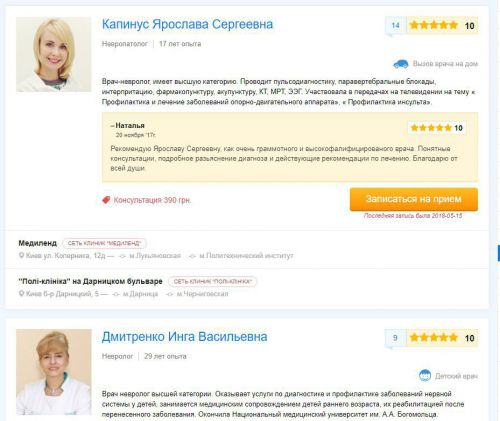Viewport: 500px width, 421px height.
Task: Open Полі-клініка на Дарницком бульваре clinic
Action: pos(90,281)
